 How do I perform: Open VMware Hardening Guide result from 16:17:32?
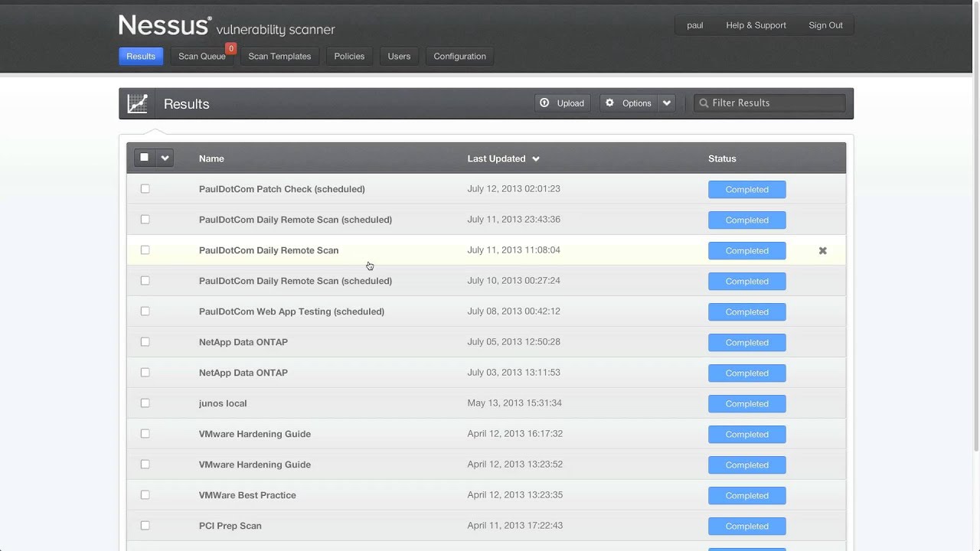255,434
